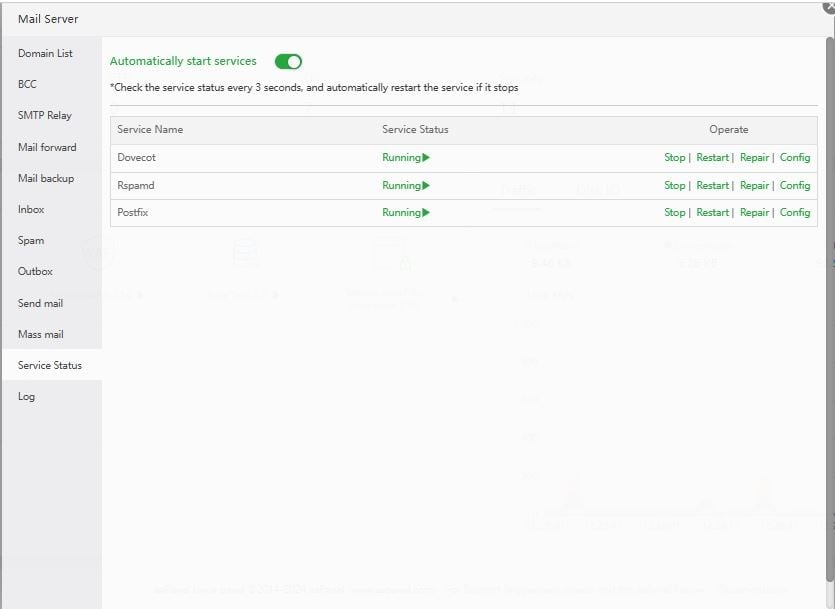
Task: Toggle the Automatically start services switch
Action: (288, 61)
